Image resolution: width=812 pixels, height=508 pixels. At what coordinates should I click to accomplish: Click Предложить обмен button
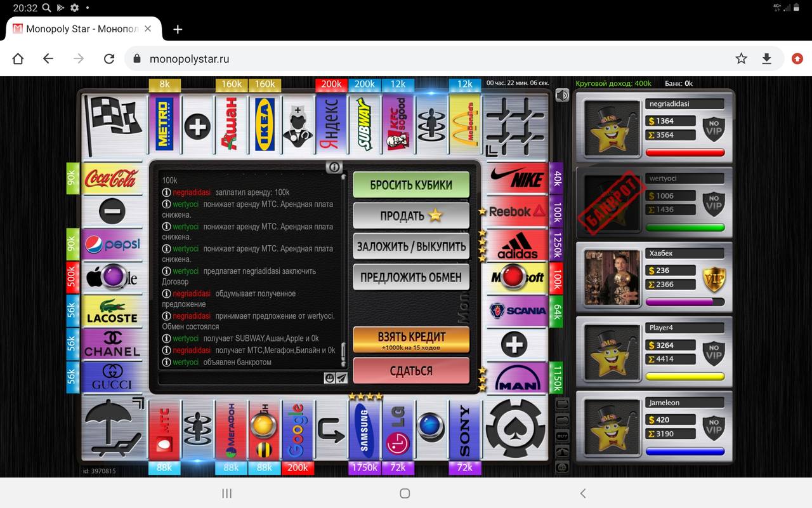(x=411, y=277)
